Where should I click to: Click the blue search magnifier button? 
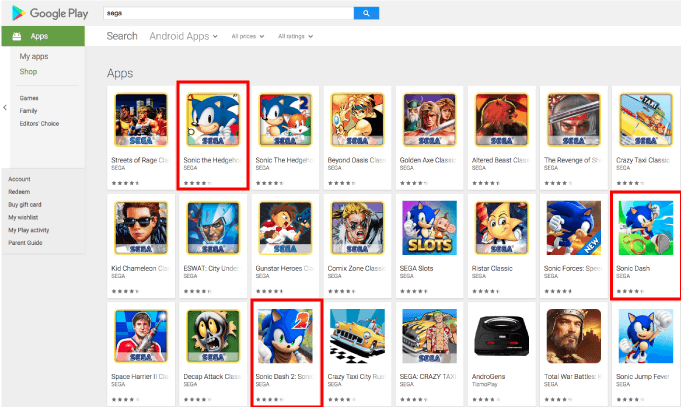pos(366,13)
